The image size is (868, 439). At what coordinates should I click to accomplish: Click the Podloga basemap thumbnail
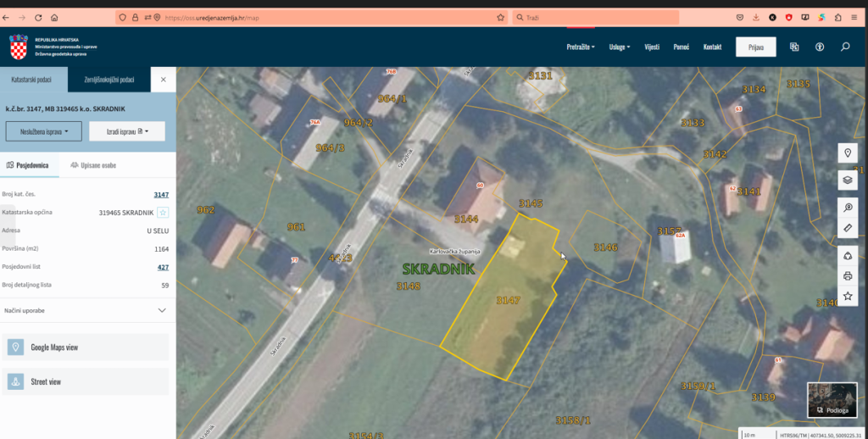pos(832,400)
